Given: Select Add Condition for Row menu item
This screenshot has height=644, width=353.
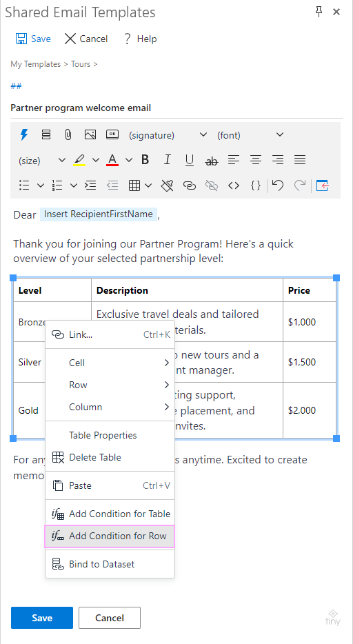Looking at the screenshot, I should click(x=110, y=536).
